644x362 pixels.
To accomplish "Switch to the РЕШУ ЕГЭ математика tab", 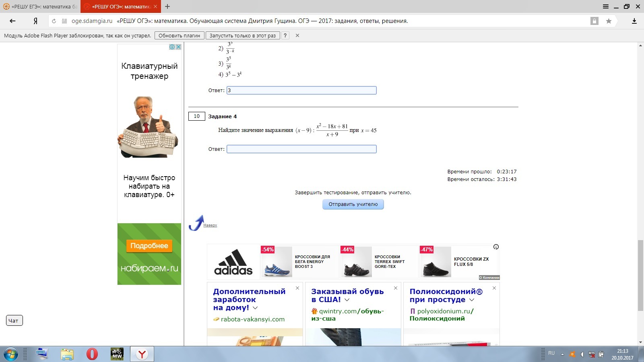I will coord(40,6).
